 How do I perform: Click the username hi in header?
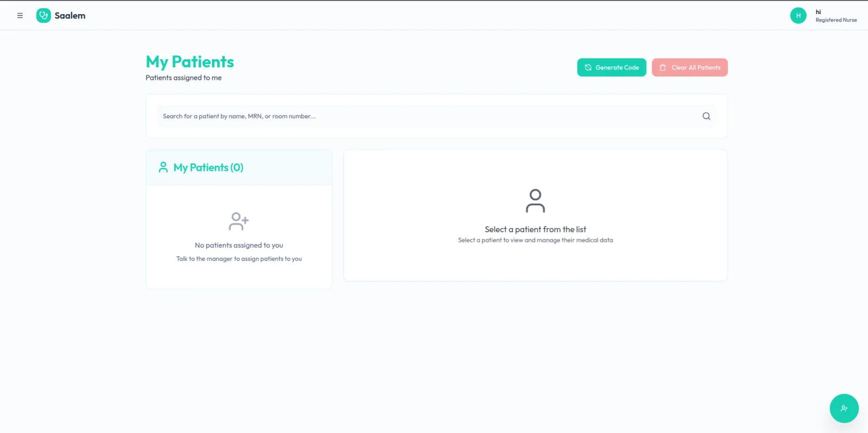(818, 12)
